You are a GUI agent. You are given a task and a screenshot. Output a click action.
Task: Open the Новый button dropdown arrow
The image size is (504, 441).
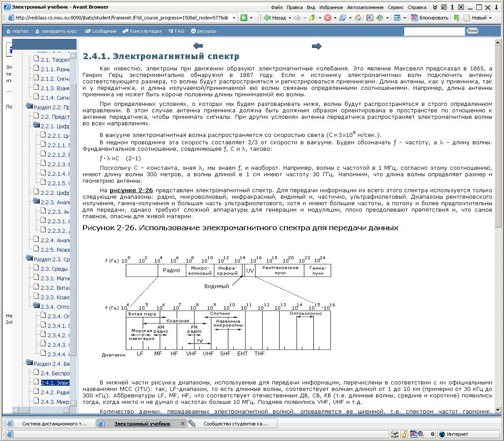491,18
